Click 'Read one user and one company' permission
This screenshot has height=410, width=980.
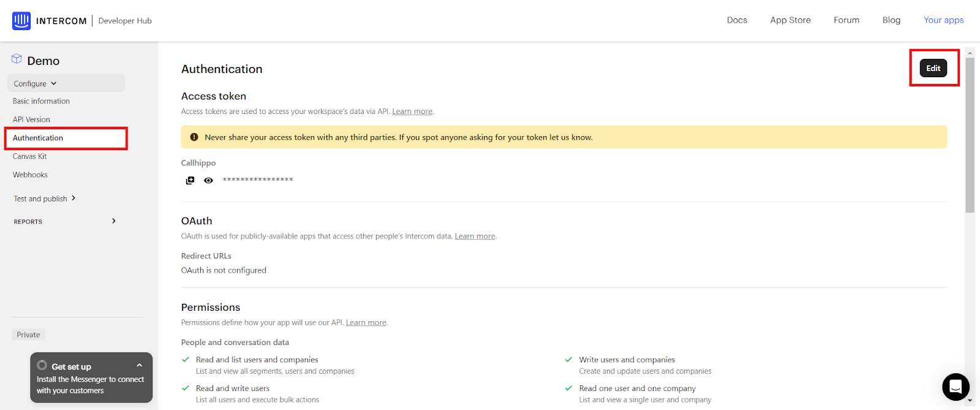638,389
